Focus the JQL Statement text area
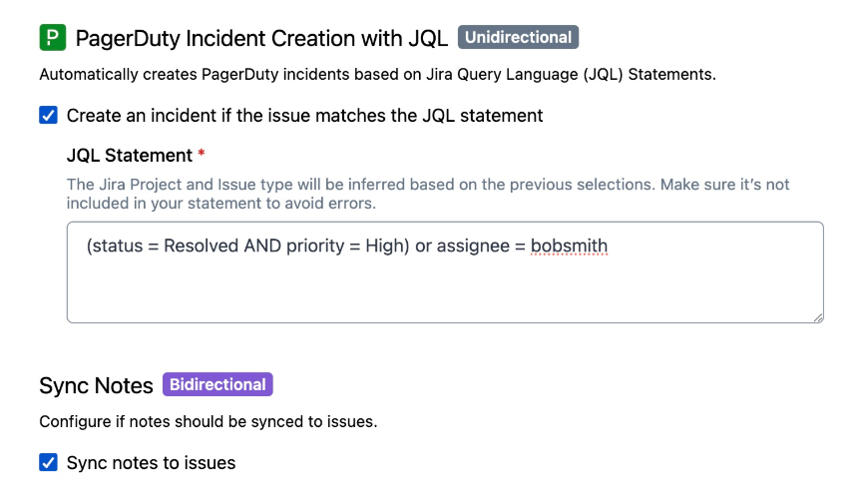 [x=444, y=289]
